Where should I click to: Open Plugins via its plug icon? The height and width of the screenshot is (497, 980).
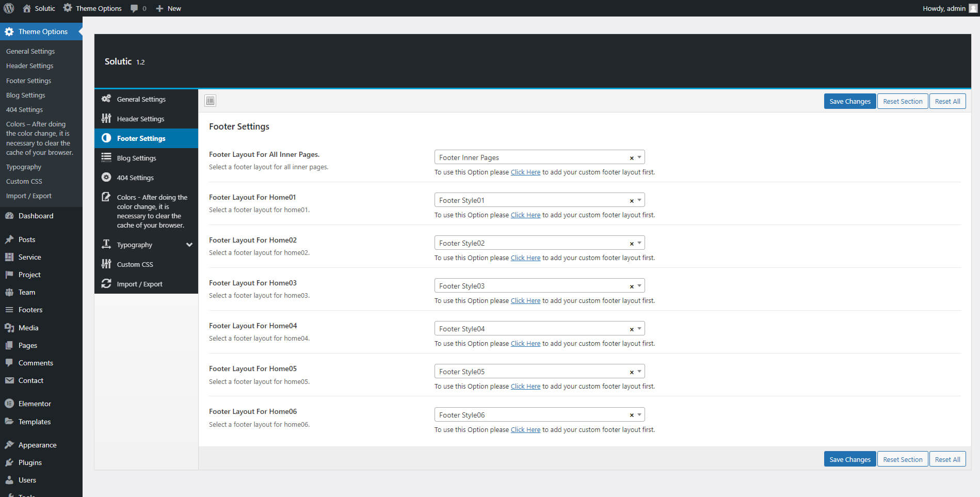tap(9, 462)
